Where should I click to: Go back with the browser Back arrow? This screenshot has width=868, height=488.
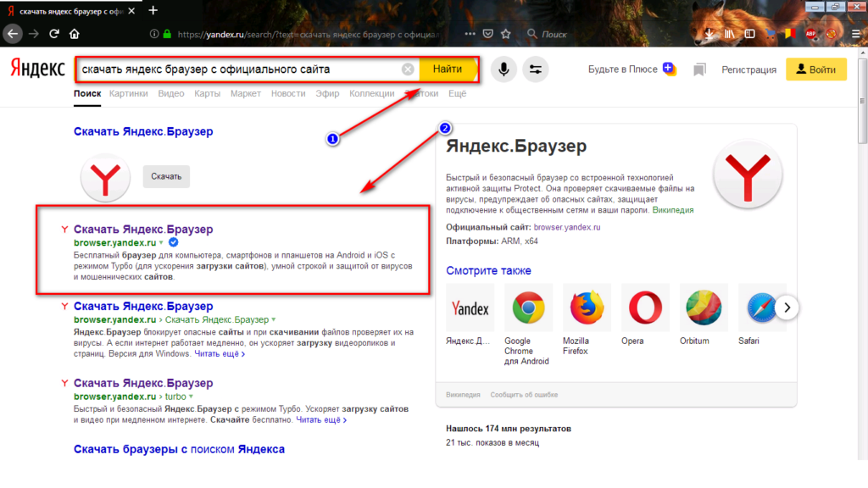(12, 34)
